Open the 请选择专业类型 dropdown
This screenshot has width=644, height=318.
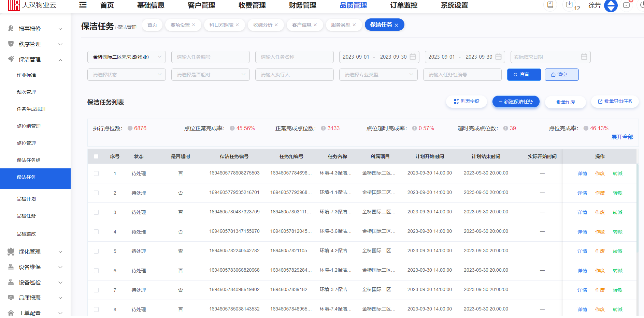point(378,75)
